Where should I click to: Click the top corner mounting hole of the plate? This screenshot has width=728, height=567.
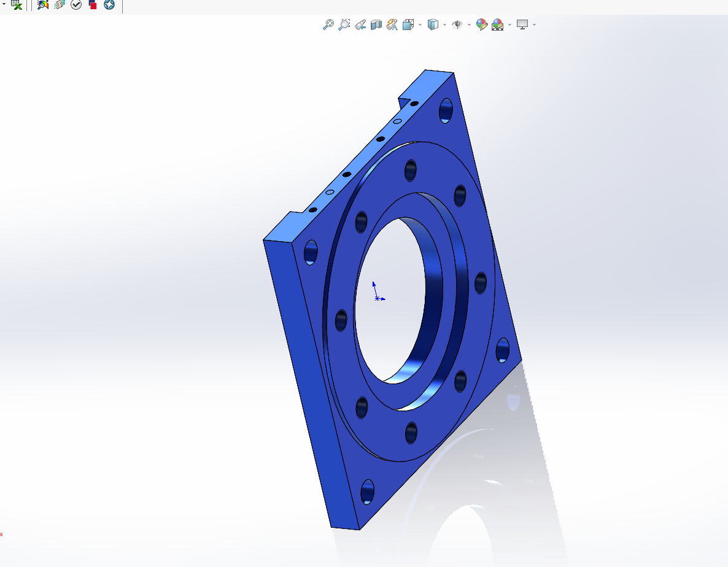(446, 110)
